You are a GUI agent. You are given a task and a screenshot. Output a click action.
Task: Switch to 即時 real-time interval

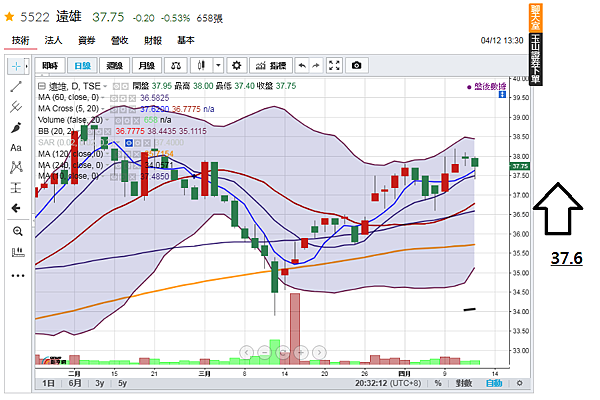pyautogui.click(x=50, y=65)
